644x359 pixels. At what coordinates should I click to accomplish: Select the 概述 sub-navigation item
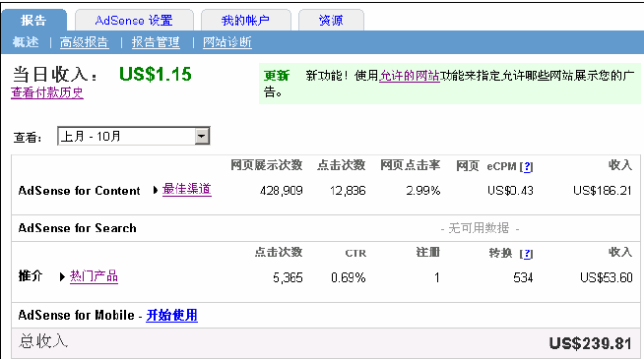[x=26, y=42]
